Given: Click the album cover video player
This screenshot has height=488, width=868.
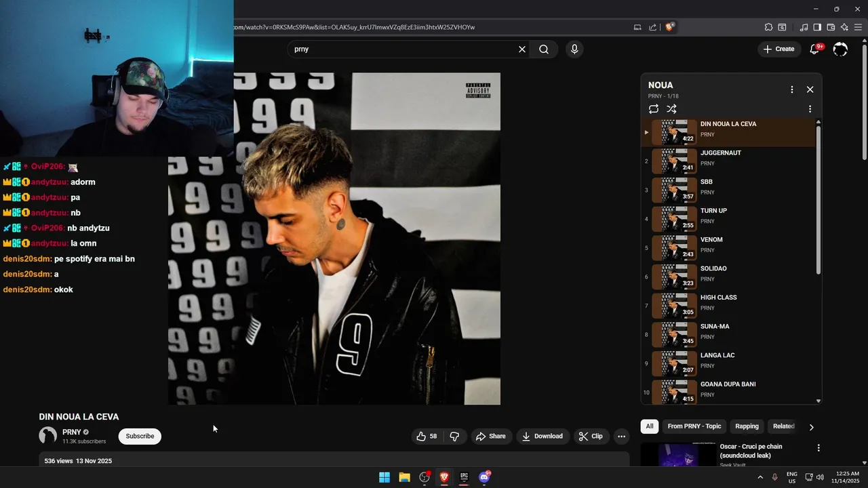Looking at the screenshot, I should [334, 239].
